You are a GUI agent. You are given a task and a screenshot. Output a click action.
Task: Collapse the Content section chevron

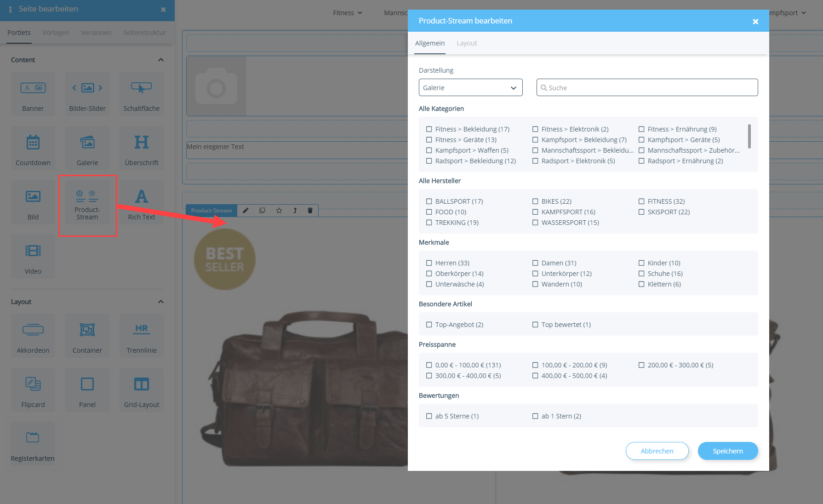tap(161, 60)
